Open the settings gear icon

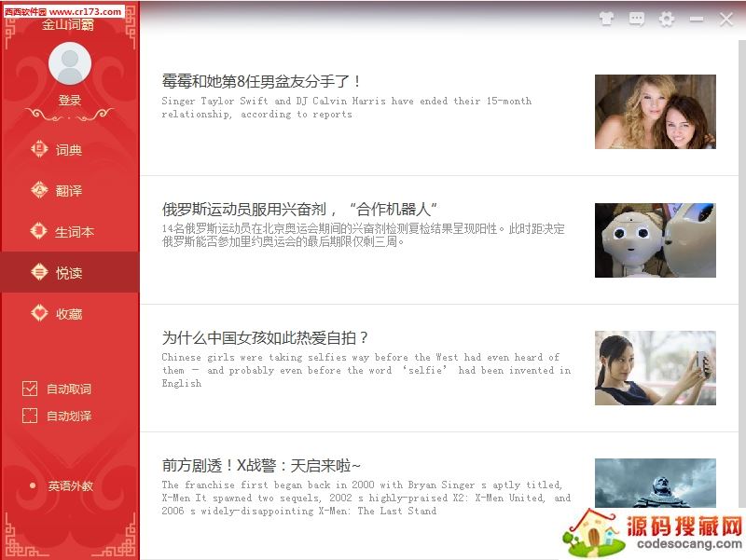(667, 19)
